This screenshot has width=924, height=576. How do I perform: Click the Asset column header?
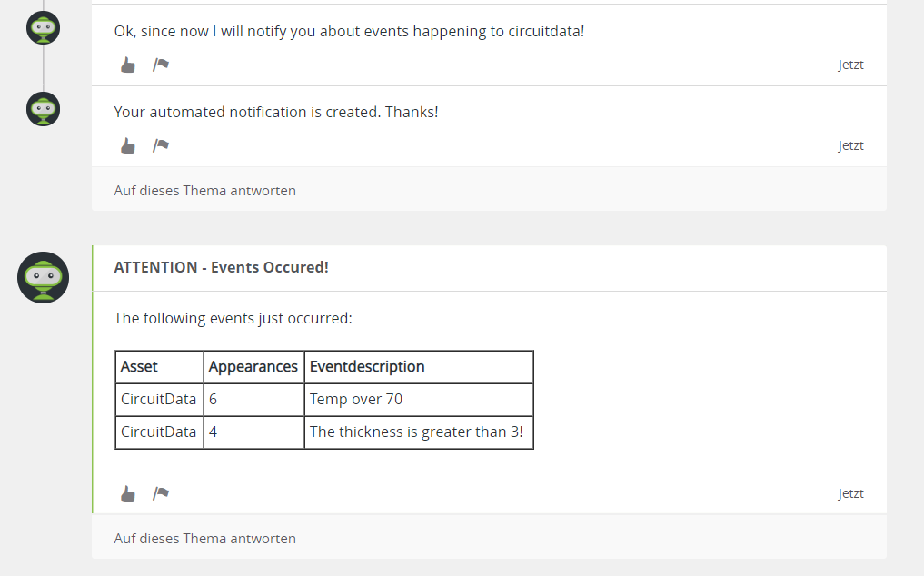coord(139,367)
